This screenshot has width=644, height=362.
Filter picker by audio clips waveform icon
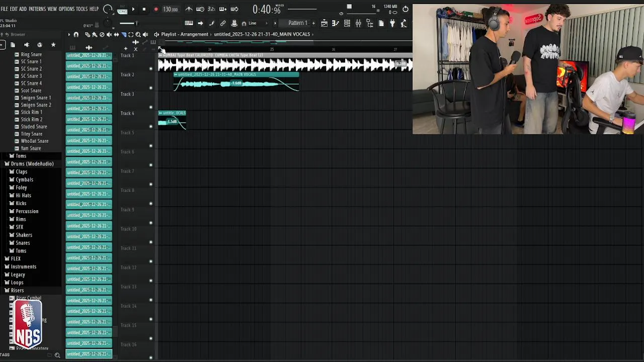[x=89, y=47]
